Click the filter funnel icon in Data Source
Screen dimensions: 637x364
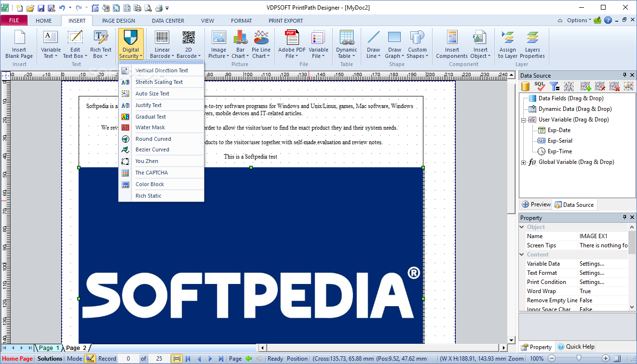(x=555, y=86)
